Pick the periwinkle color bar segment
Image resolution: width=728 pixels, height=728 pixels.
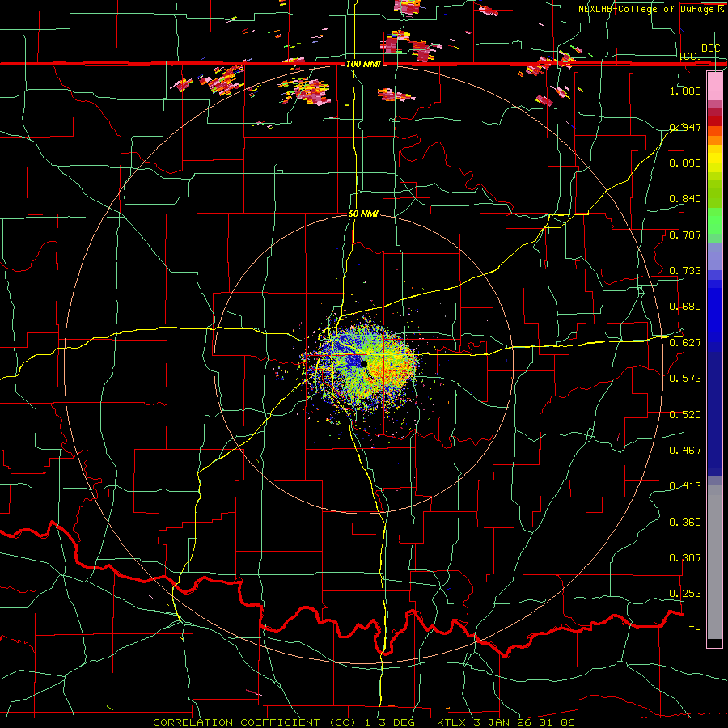(714, 256)
